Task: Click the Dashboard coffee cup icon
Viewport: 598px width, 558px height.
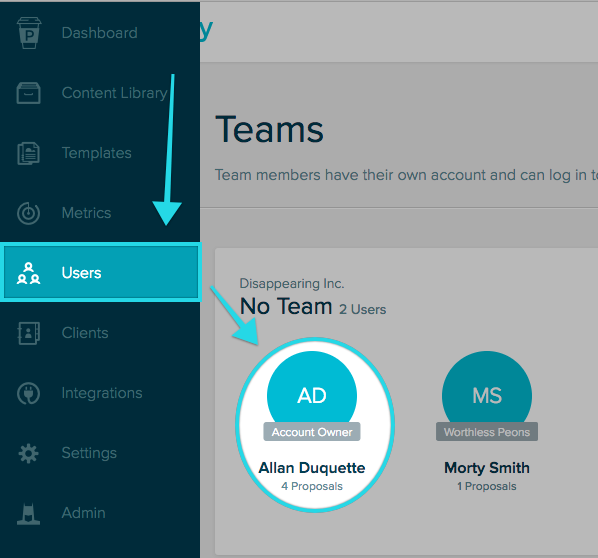Action: [29, 33]
